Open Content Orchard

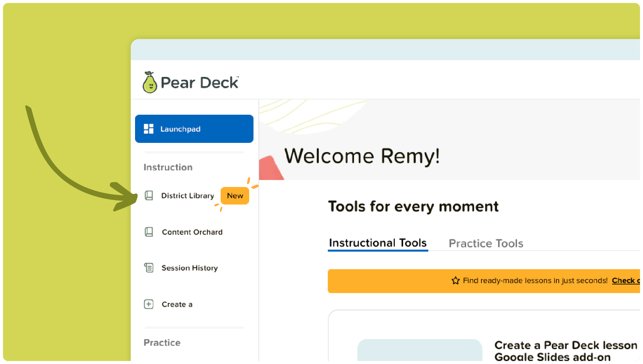192,232
